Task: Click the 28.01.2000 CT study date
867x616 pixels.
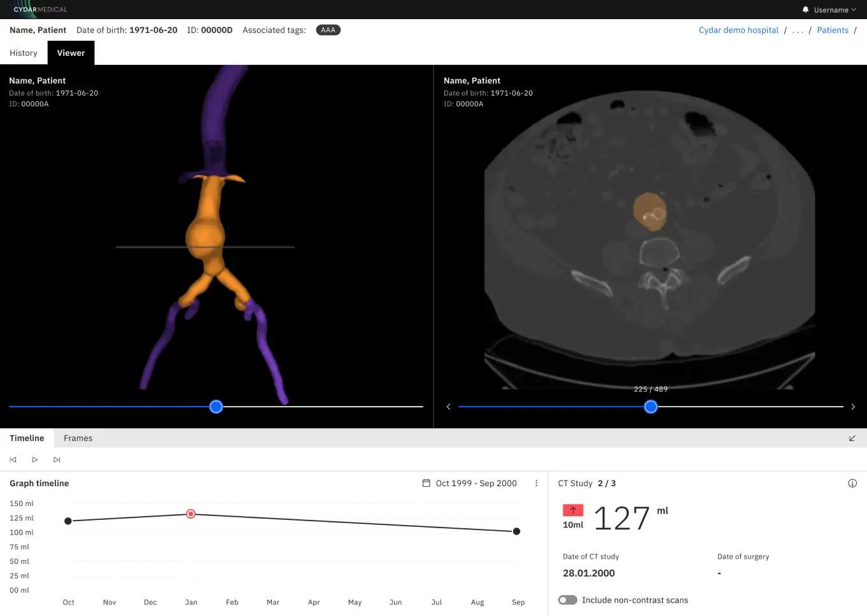Action: [x=589, y=573]
